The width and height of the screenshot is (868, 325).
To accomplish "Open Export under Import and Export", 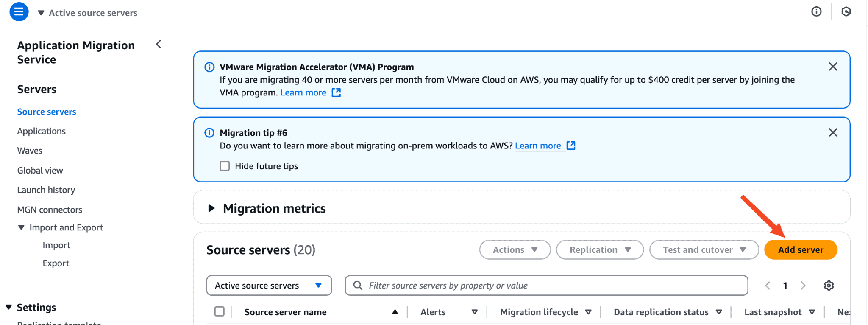I will [56, 263].
